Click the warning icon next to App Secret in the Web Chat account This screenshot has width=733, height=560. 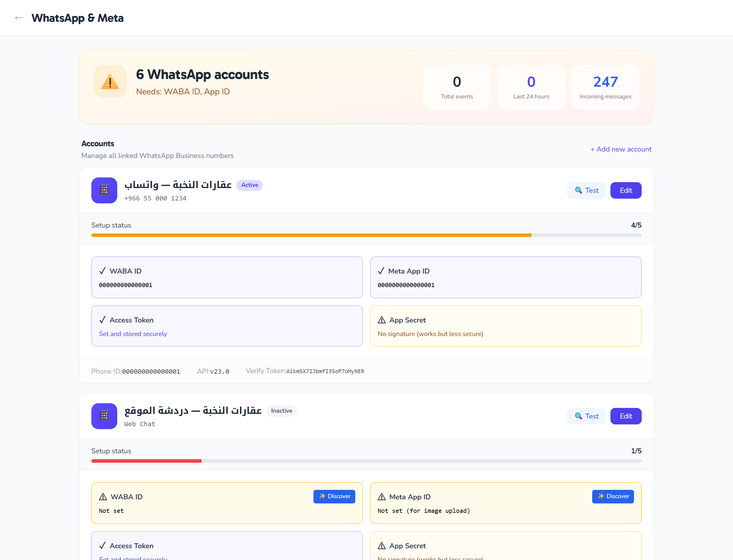(x=382, y=546)
